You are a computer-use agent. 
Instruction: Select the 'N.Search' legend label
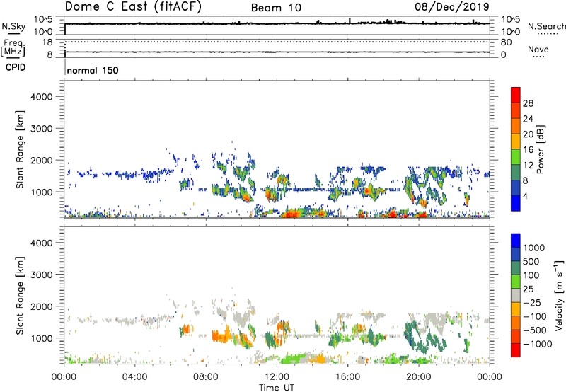(546, 26)
